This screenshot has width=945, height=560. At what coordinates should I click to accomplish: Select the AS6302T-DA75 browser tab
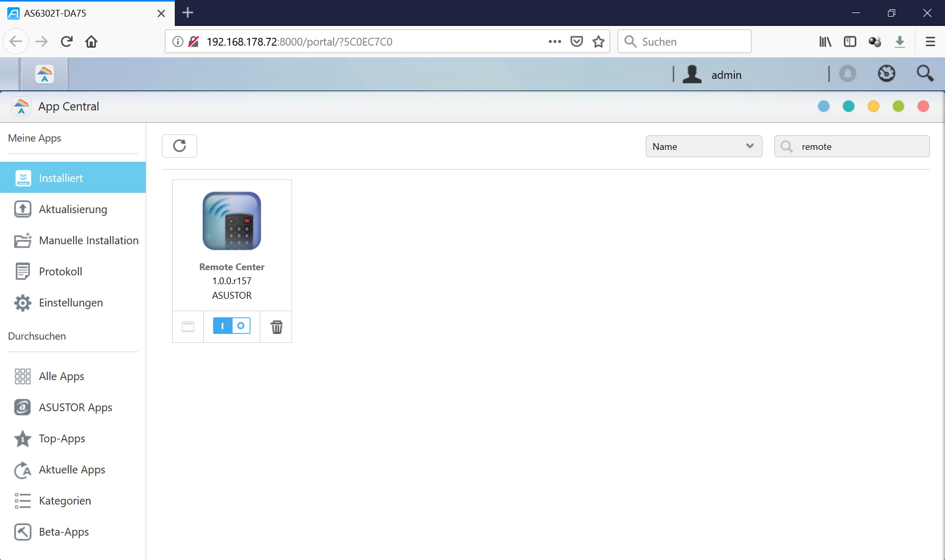click(x=87, y=13)
